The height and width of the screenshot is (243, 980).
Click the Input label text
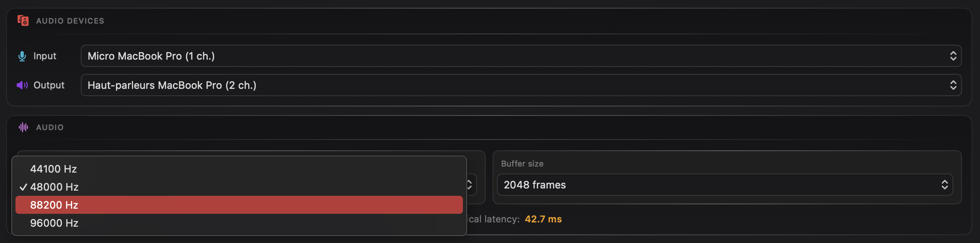point(45,56)
